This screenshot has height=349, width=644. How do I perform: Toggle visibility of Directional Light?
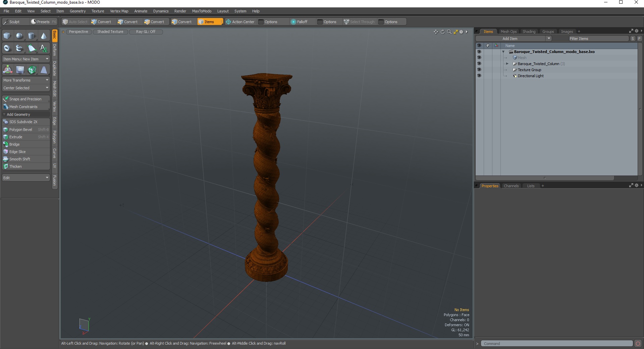pos(479,76)
